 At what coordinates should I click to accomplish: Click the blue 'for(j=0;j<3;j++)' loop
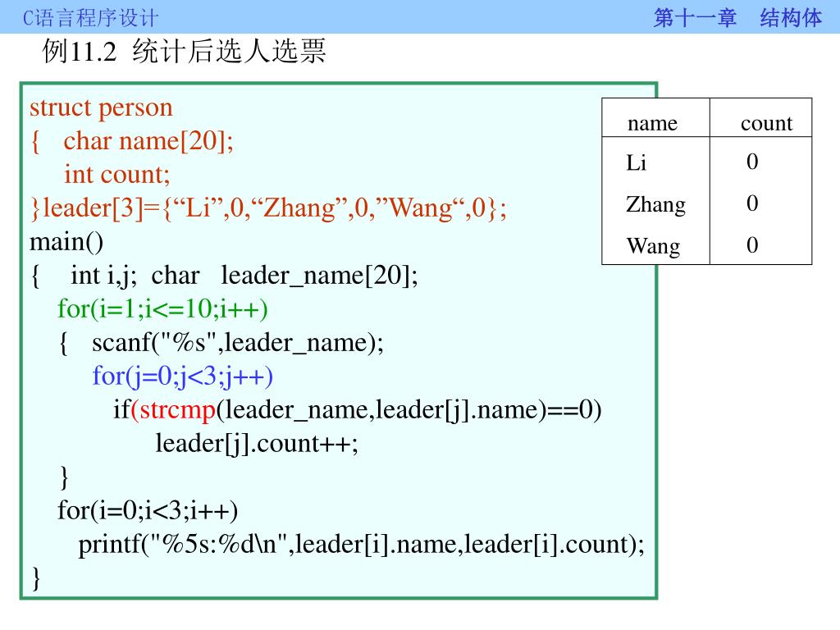tap(183, 376)
